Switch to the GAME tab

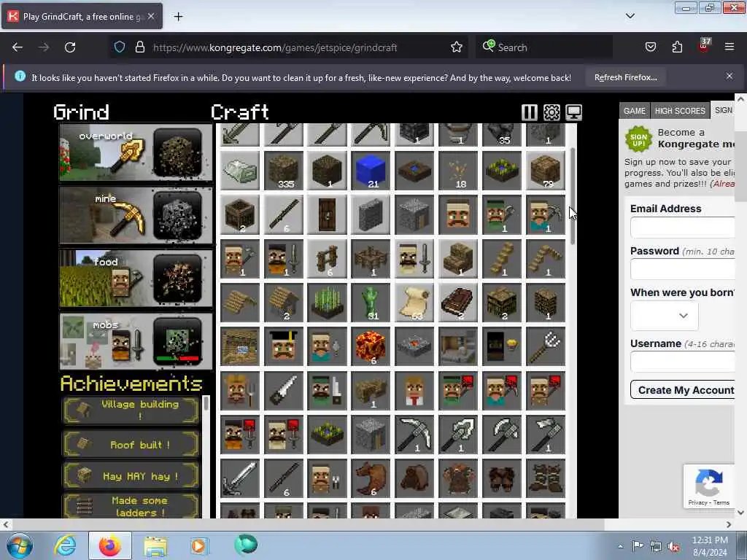pyautogui.click(x=634, y=111)
